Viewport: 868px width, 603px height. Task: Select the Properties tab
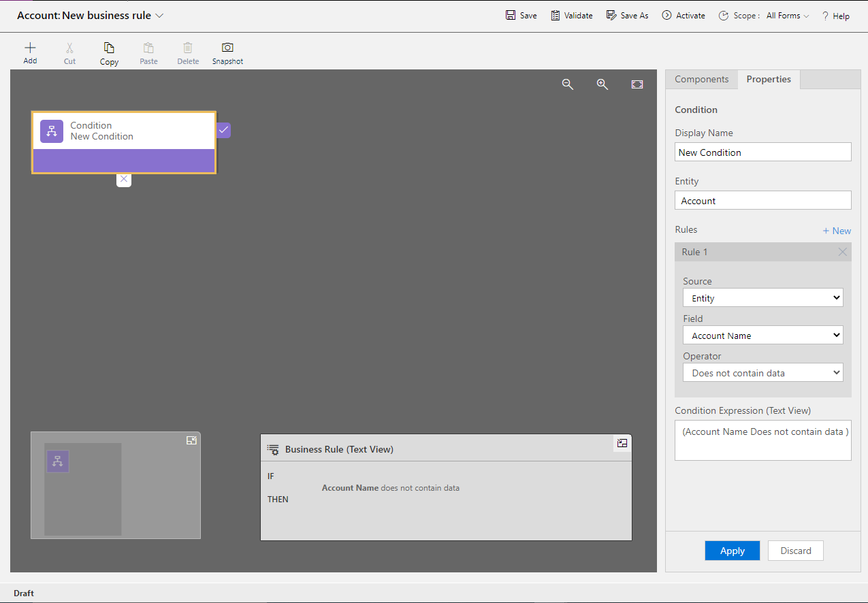tap(769, 79)
